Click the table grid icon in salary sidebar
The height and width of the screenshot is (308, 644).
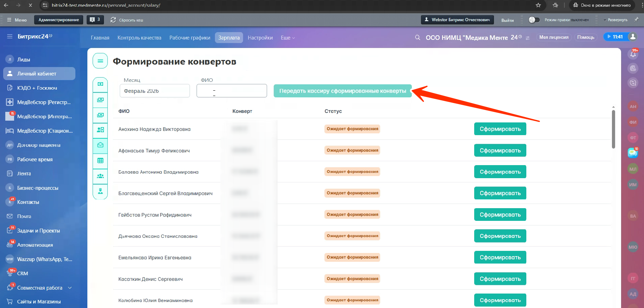click(x=100, y=161)
